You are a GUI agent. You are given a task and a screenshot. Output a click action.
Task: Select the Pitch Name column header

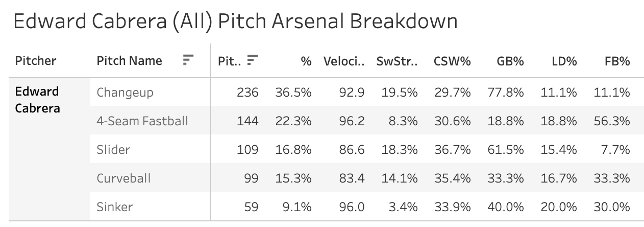coord(129,61)
